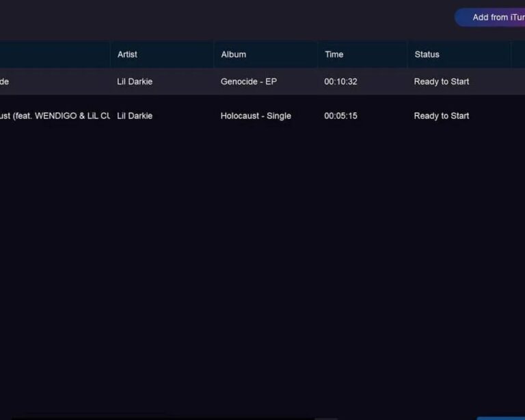Select the Holocaust - Single album cell

pyautogui.click(x=256, y=116)
